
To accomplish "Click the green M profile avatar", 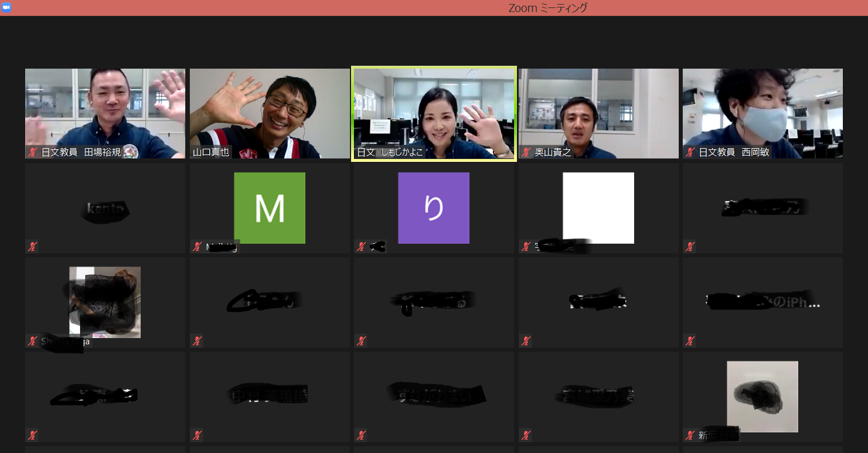I will pyautogui.click(x=269, y=208).
